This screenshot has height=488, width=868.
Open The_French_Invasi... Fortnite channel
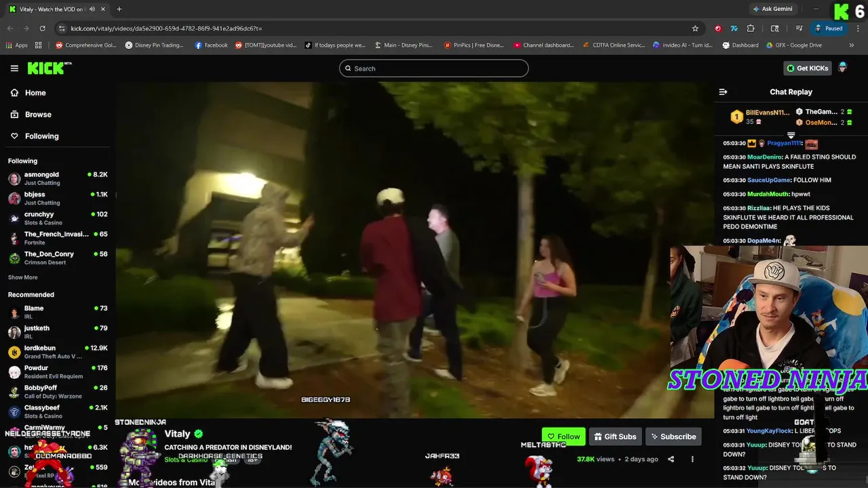[x=58, y=238]
